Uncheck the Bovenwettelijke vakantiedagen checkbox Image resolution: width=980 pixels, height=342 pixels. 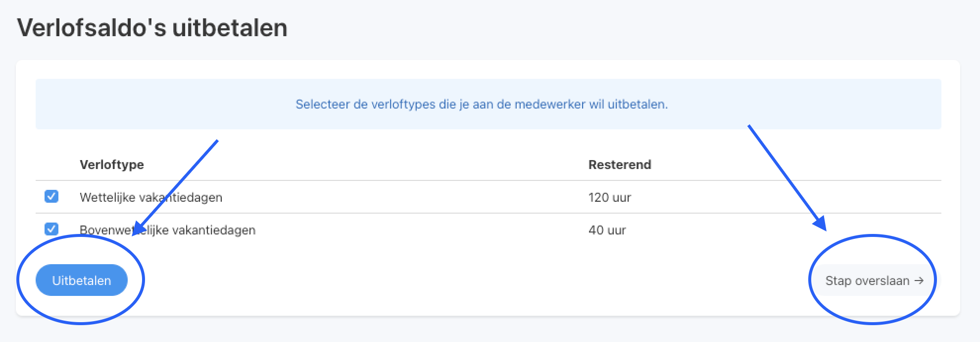(x=51, y=229)
